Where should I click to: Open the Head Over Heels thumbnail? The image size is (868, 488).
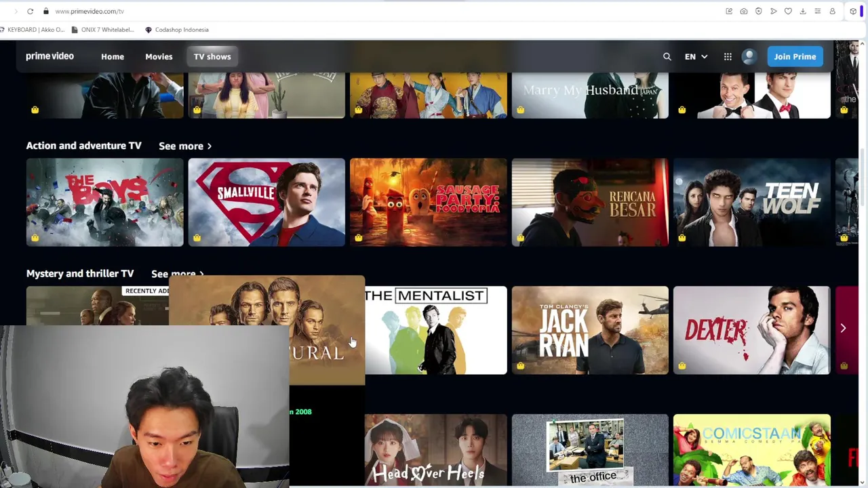436,451
